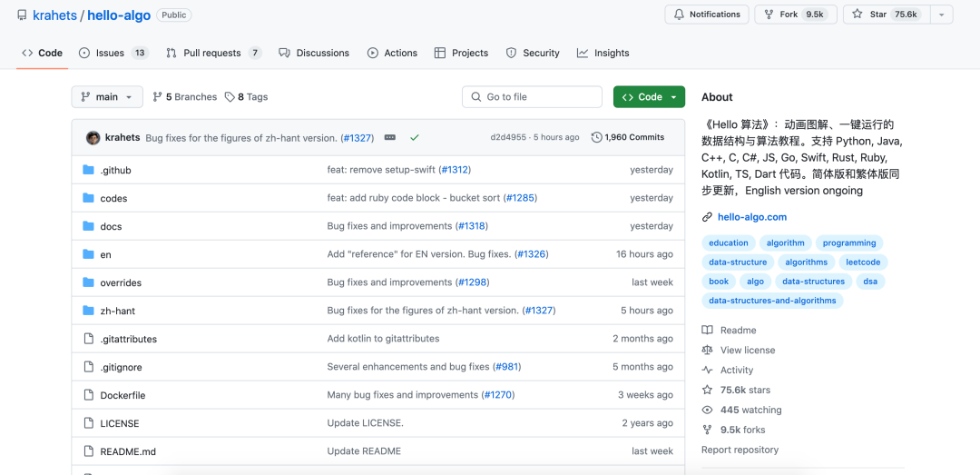Image resolution: width=980 pixels, height=475 pixels.
Task: Open the Security tab
Action: point(533,54)
